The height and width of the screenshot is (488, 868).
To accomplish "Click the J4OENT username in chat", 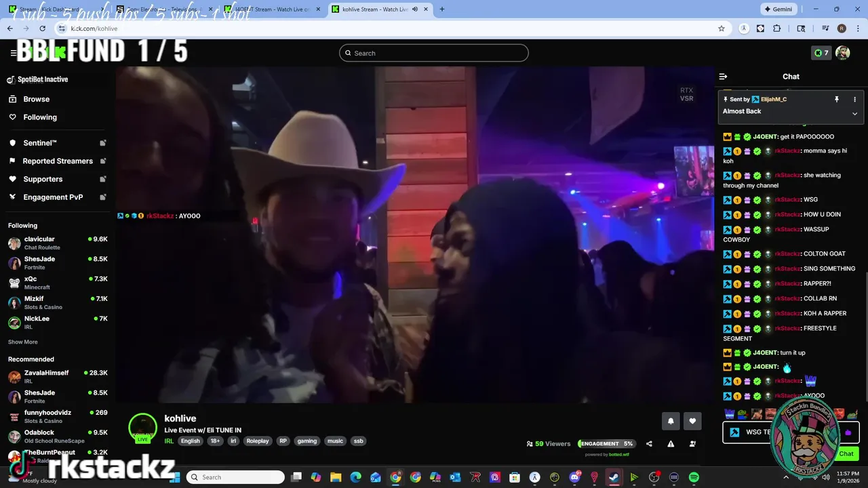I will [x=765, y=137].
